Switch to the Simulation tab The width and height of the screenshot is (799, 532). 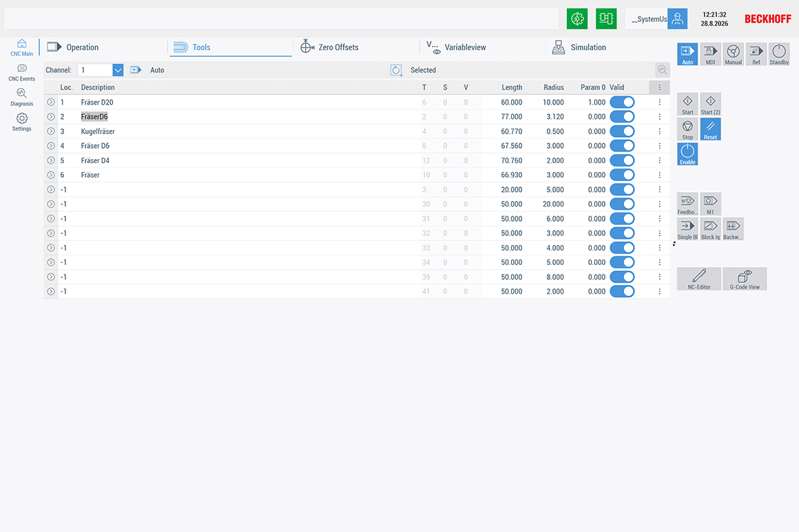[x=609, y=47]
